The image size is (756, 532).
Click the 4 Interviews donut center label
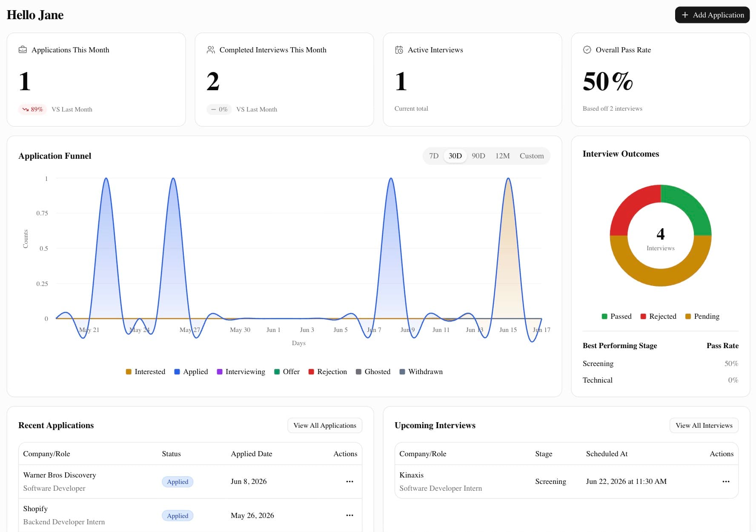[x=661, y=239]
